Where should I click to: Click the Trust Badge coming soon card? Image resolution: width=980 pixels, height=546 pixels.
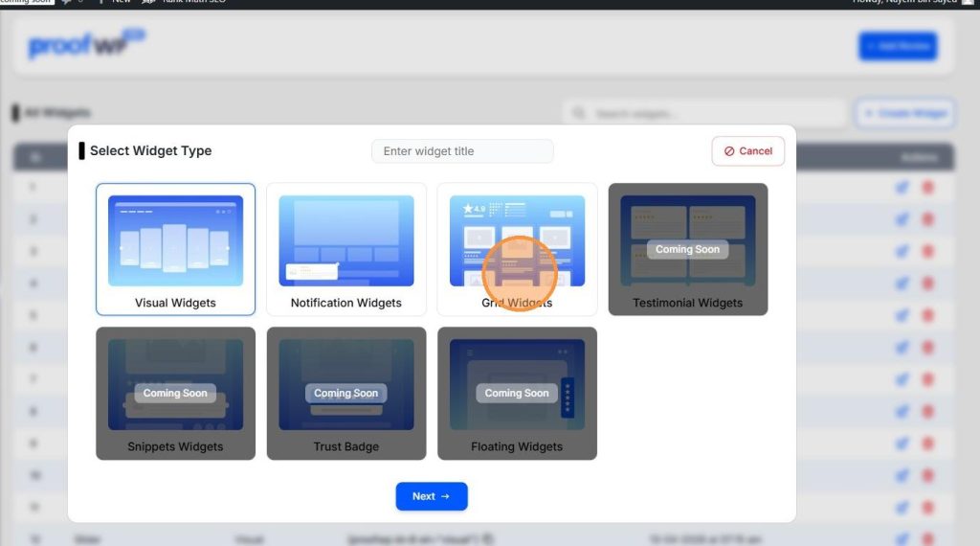pos(346,394)
